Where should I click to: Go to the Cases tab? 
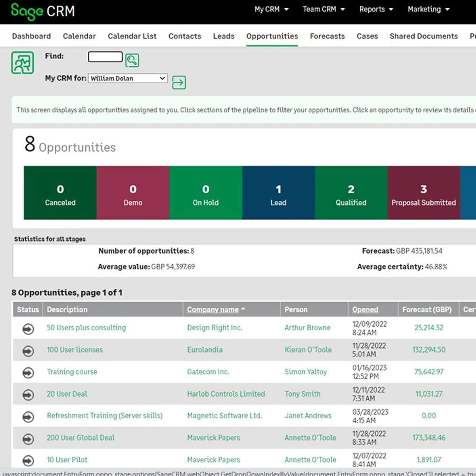[x=367, y=36]
